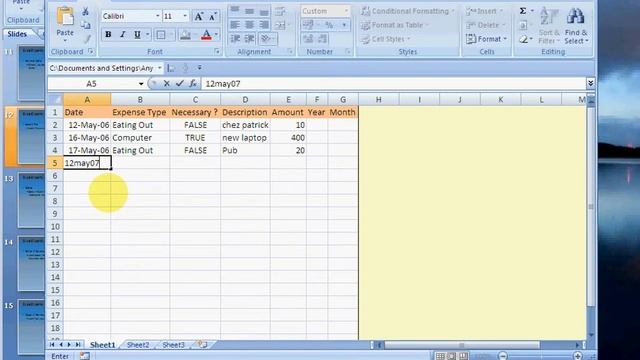Viewport: 640px width, 360px height.
Task: Open the Alignment group dialog launcher
Action: click(290, 51)
